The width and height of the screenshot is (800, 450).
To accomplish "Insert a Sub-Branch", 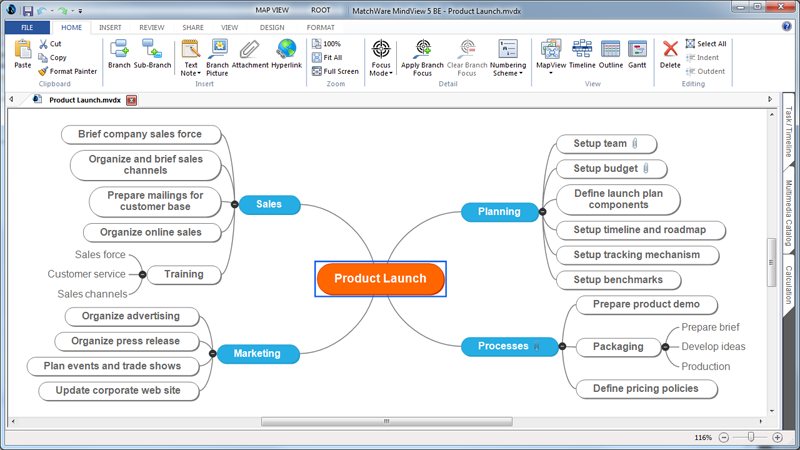I will coord(152,54).
